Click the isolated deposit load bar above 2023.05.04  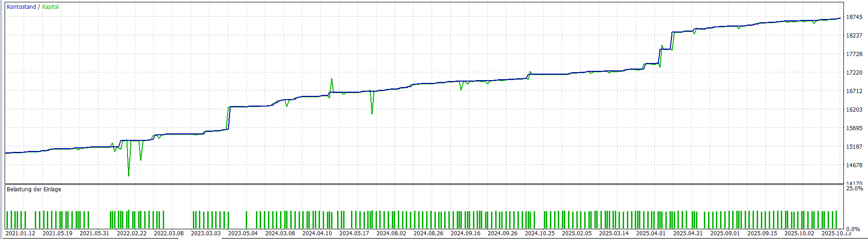tap(246, 220)
